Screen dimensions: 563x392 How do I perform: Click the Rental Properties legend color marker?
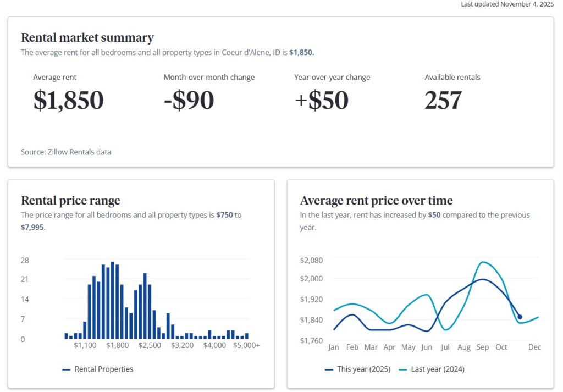[x=67, y=369]
